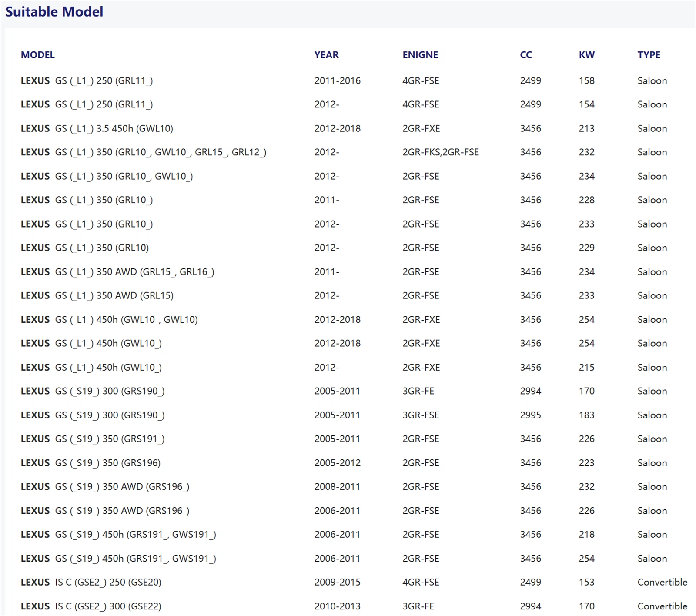Click the year cell '2005-2012'
This screenshot has height=616, width=696.
[338, 463]
